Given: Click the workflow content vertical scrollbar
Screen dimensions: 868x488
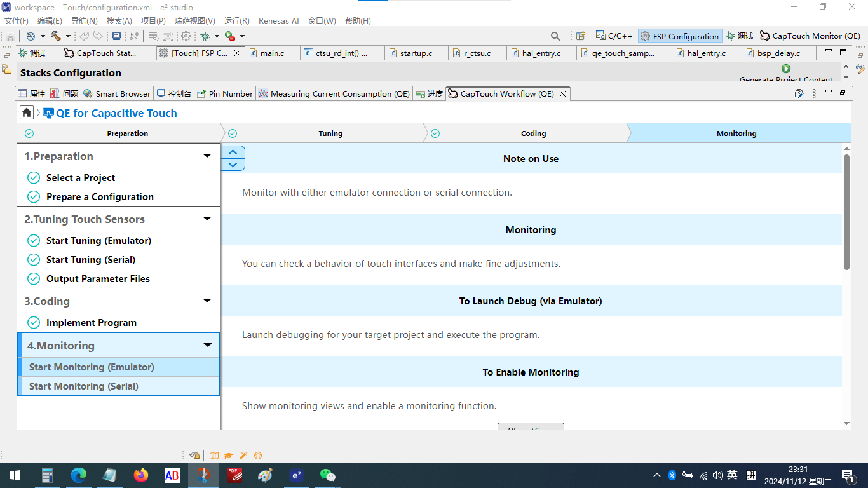Looking at the screenshot, I should tap(846, 212).
